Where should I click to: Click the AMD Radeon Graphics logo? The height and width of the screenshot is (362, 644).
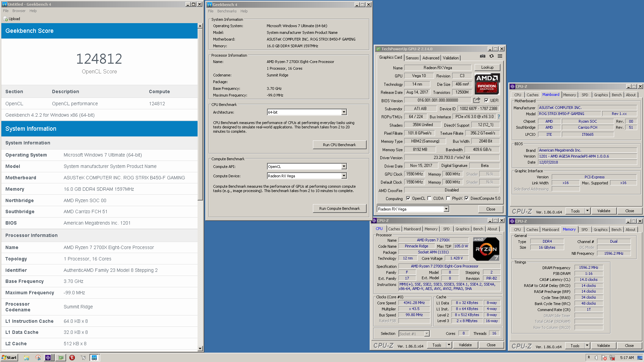[487, 84]
